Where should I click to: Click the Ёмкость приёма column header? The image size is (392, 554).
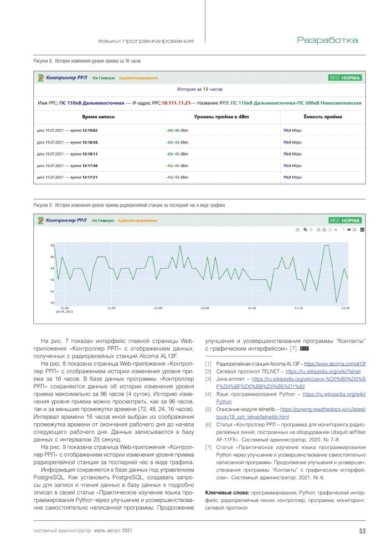[323, 116]
